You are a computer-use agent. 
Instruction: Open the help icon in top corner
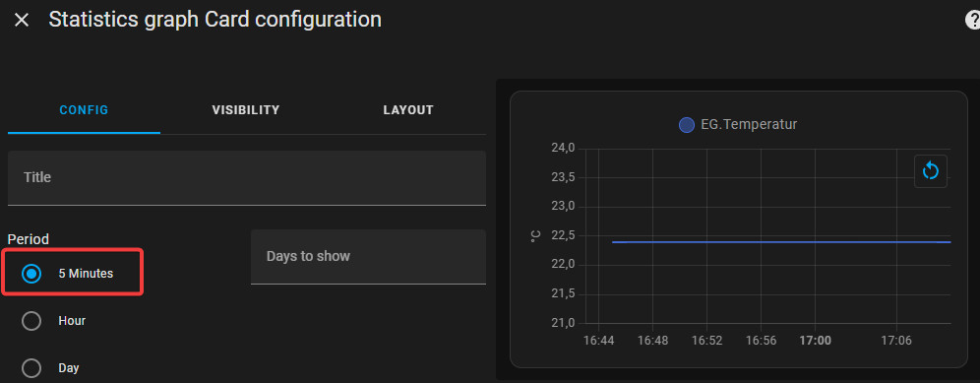(x=974, y=21)
